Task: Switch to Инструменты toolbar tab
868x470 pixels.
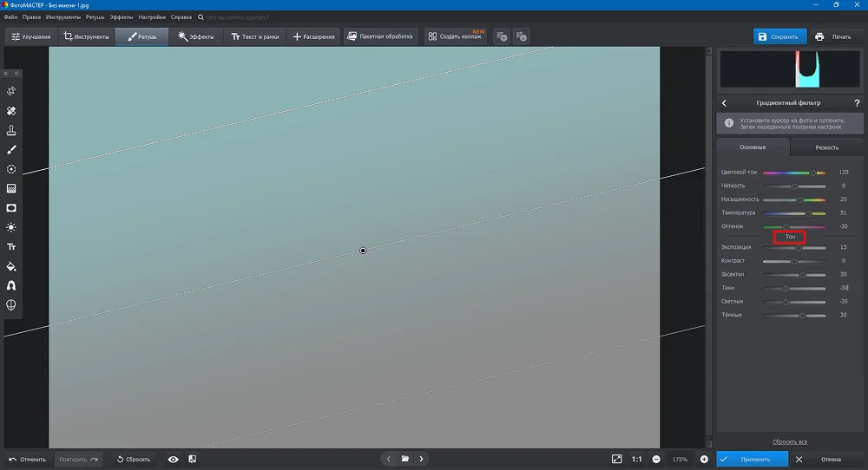Action: (x=86, y=36)
